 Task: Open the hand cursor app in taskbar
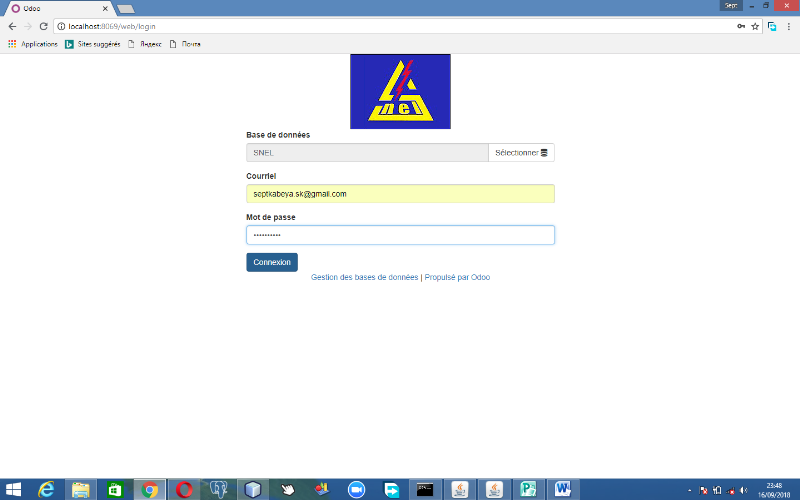(x=288, y=490)
